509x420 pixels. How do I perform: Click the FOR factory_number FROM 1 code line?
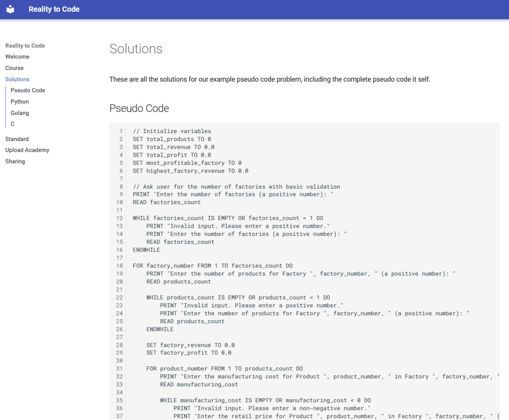point(213,266)
